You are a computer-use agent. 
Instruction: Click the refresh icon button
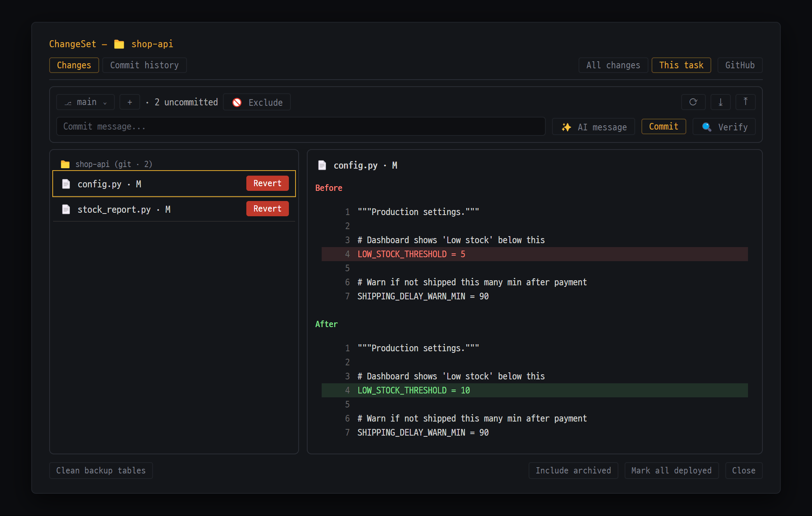tap(693, 102)
